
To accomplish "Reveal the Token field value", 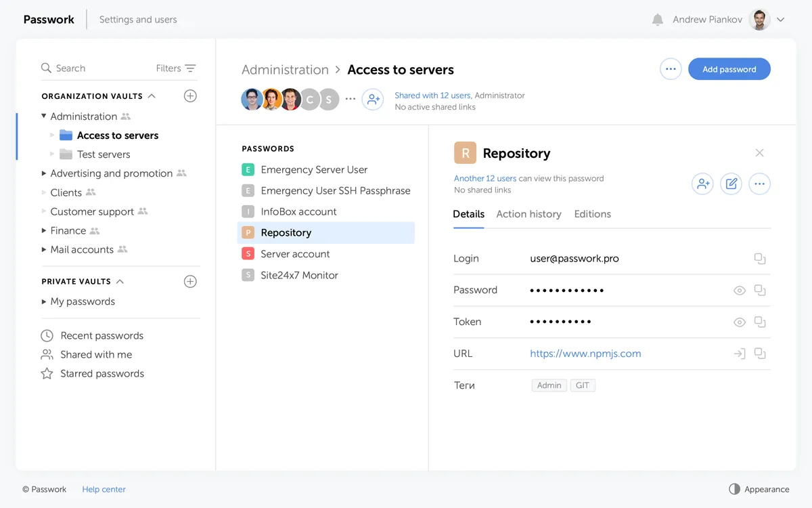I will point(740,322).
